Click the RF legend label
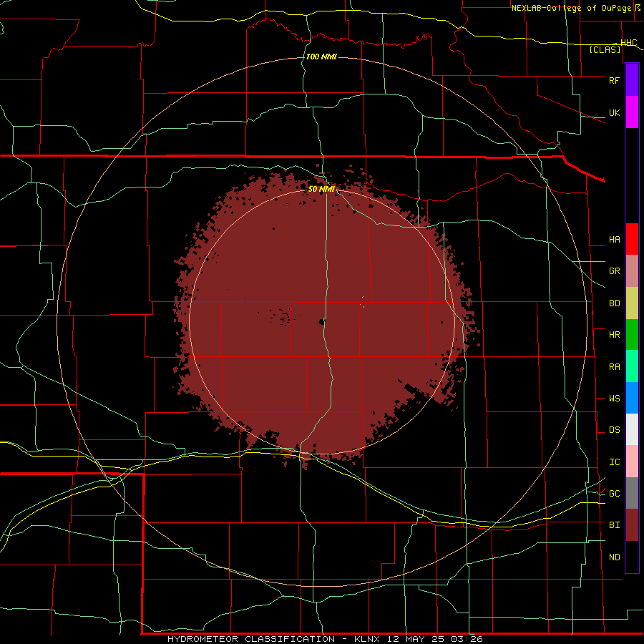 click(614, 80)
